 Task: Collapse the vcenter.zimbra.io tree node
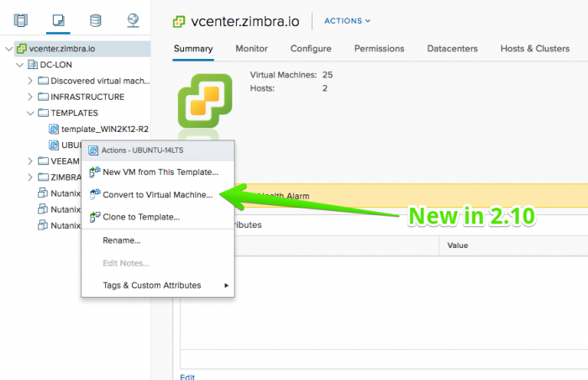9,49
